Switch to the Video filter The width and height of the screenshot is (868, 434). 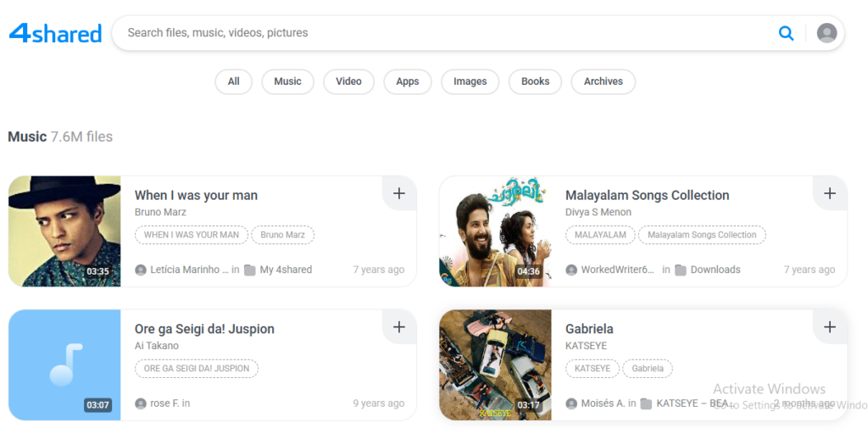(x=348, y=81)
